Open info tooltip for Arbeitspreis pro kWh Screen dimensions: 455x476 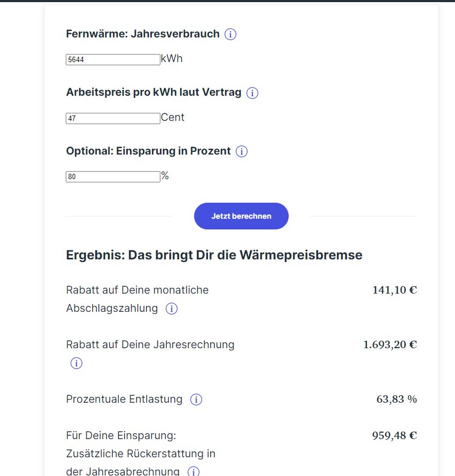click(x=252, y=93)
